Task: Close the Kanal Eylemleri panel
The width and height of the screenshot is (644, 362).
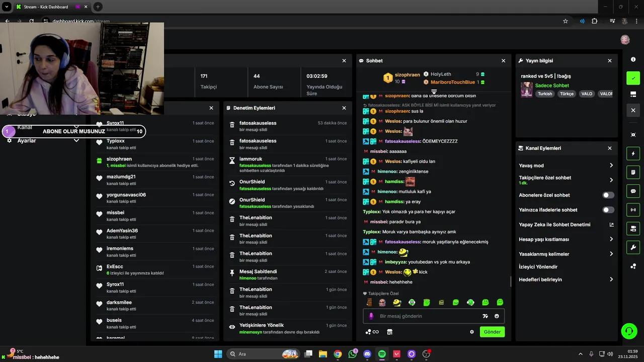Action: point(610,148)
